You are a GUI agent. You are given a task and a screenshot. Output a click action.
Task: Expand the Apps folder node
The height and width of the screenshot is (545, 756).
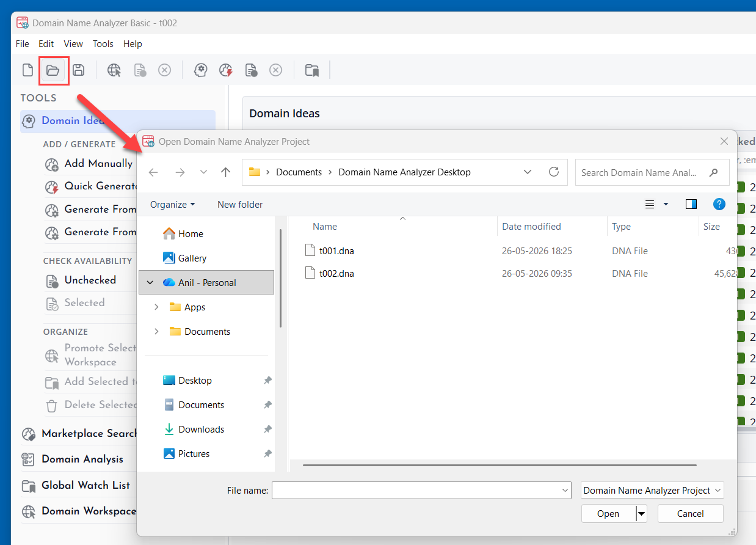[x=156, y=307]
